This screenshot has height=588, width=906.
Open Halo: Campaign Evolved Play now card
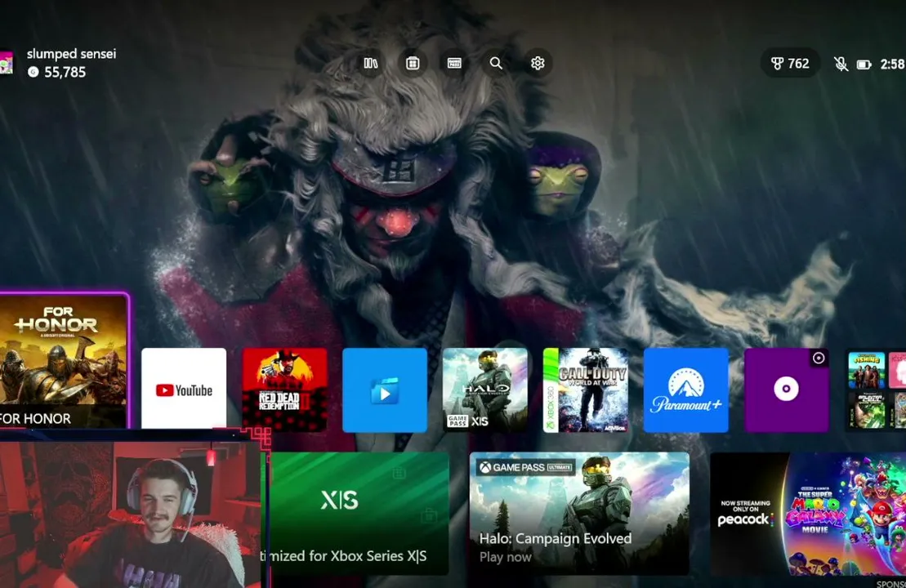[x=579, y=514]
